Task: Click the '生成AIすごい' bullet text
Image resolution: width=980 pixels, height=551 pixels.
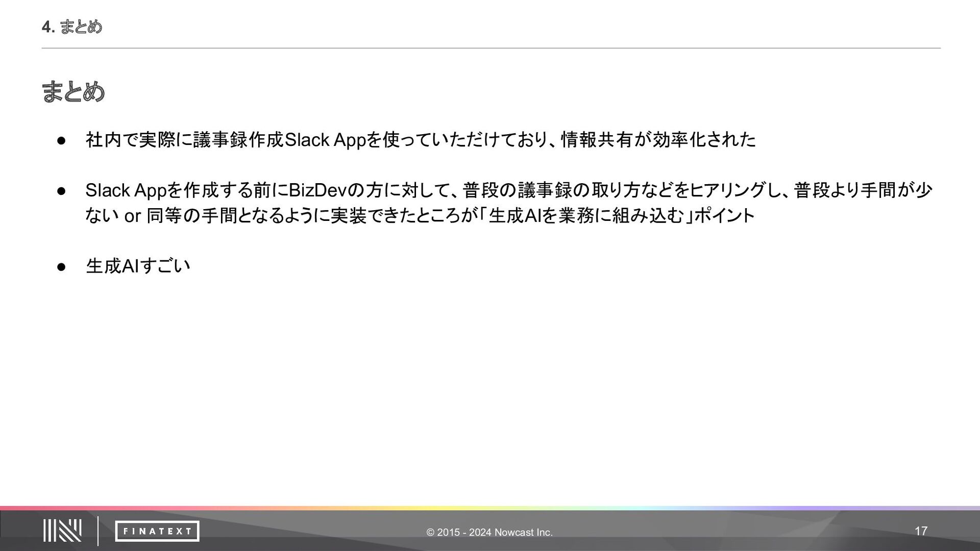Action: 138,266
